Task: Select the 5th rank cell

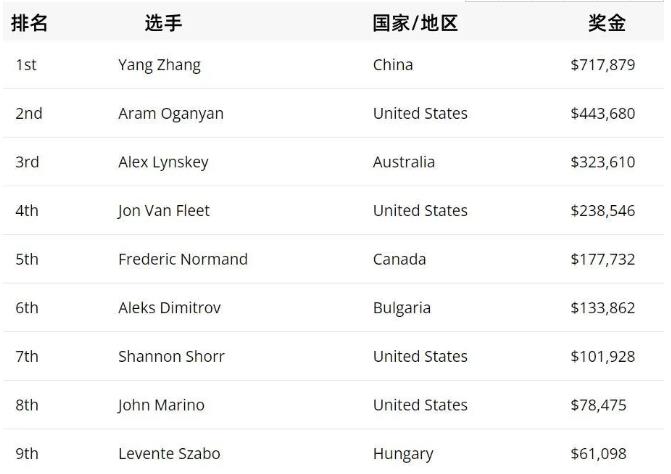Action: pyautogui.click(x=27, y=259)
